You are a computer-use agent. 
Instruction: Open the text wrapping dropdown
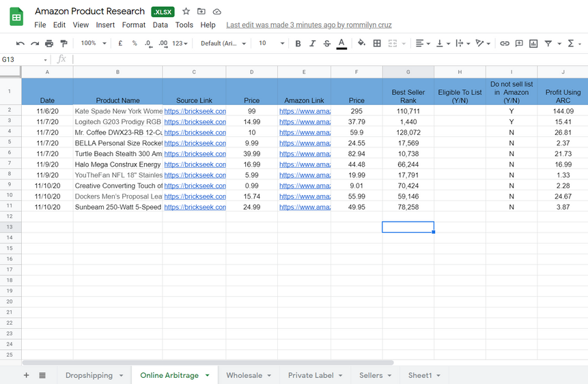coord(463,44)
